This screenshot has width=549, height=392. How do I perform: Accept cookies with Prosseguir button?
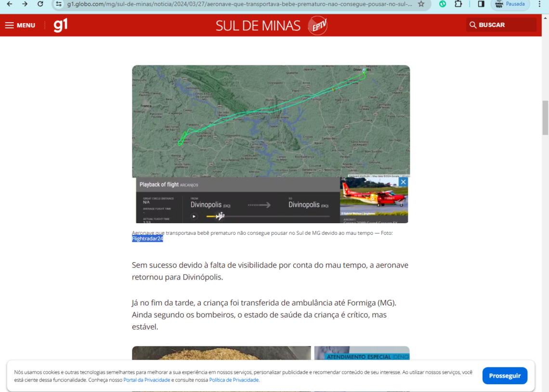pyautogui.click(x=505, y=376)
